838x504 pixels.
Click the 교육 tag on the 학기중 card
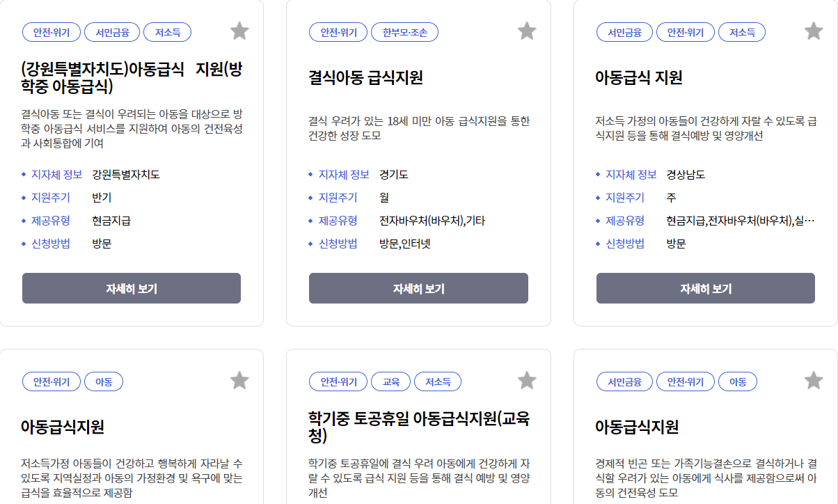point(391,381)
